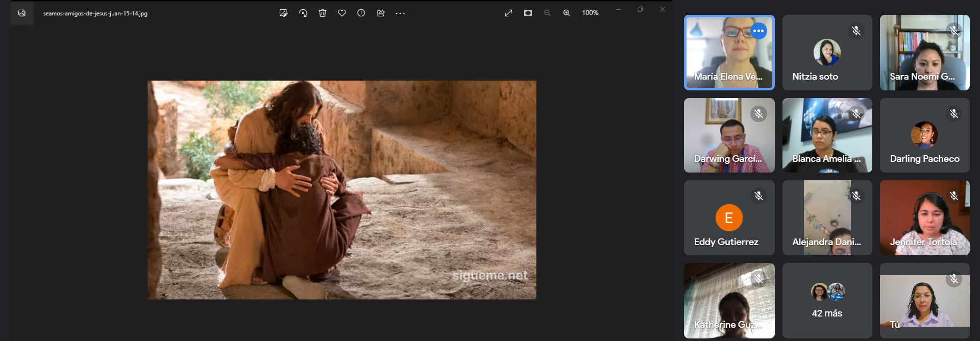Click Darling Pacheco's round profile avatar
This screenshot has width=980, height=341.
pyautogui.click(x=924, y=135)
